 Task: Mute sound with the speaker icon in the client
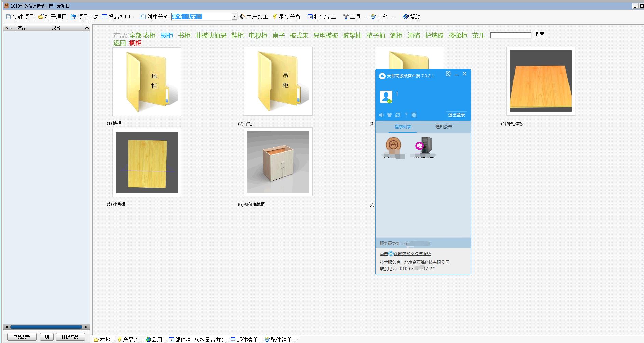pos(382,115)
